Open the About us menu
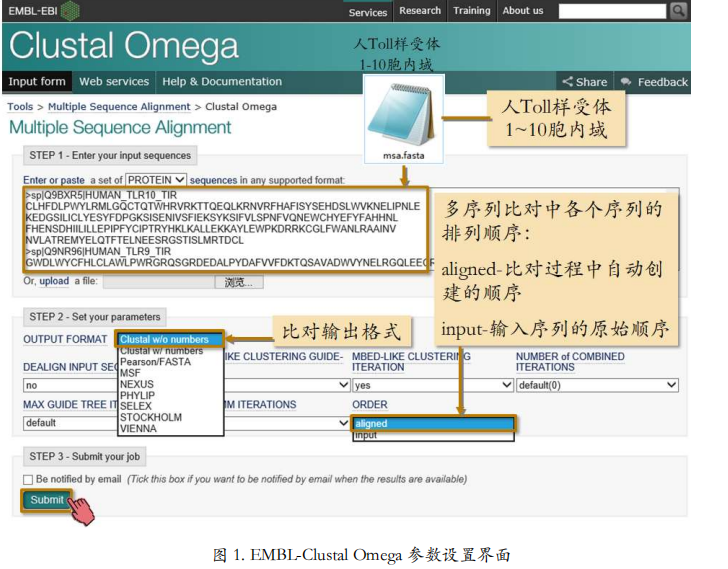This screenshot has width=728, height=569. pyautogui.click(x=523, y=11)
